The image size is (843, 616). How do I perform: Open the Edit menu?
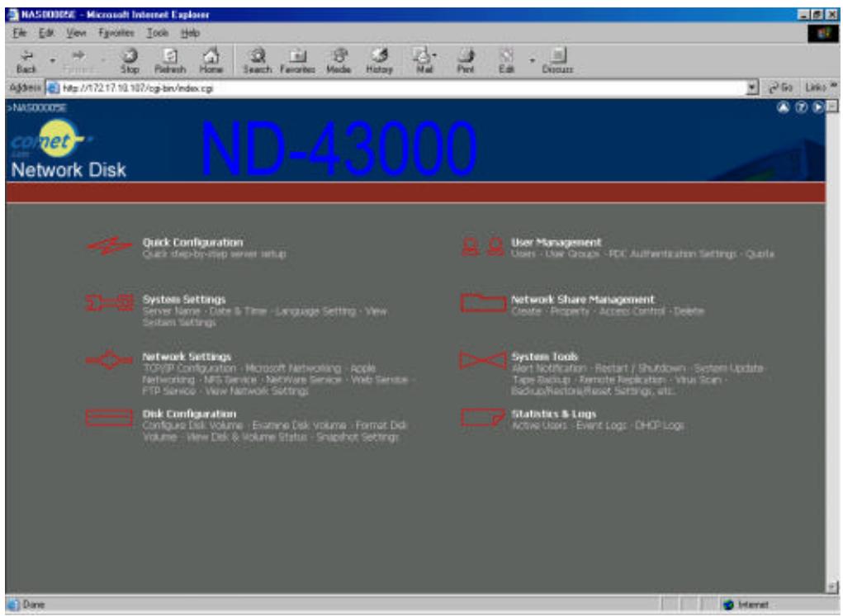coord(46,33)
